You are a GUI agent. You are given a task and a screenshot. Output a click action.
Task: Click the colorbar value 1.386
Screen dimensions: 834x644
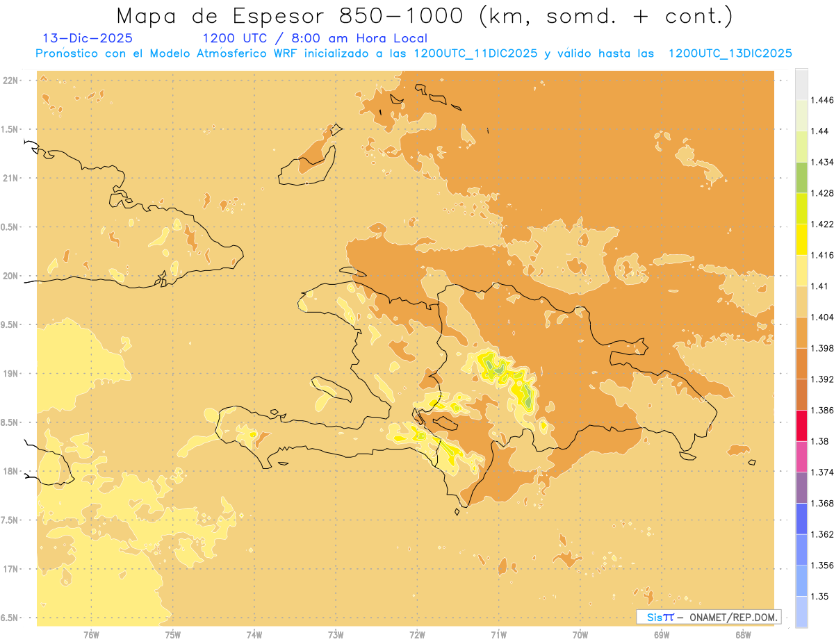pyautogui.click(x=822, y=411)
